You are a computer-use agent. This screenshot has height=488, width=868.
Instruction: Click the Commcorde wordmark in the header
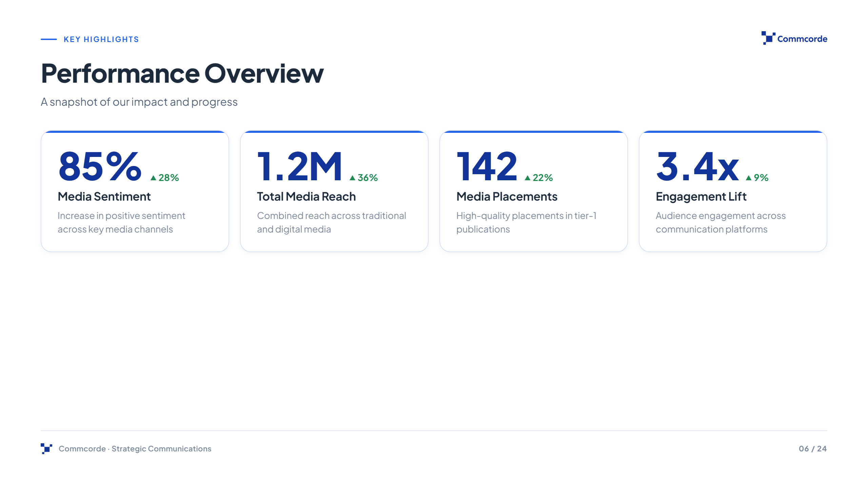pyautogui.click(x=802, y=39)
